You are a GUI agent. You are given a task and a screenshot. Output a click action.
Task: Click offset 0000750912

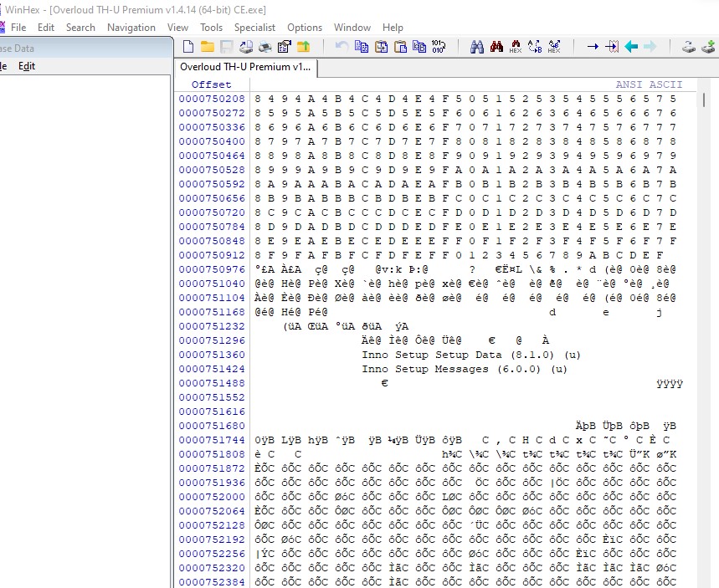pos(212,255)
